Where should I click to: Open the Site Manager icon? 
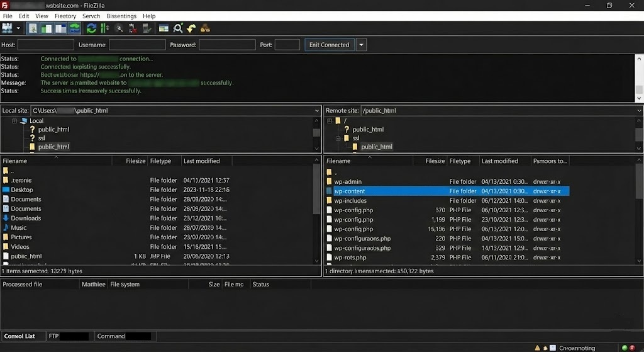(7, 28)
